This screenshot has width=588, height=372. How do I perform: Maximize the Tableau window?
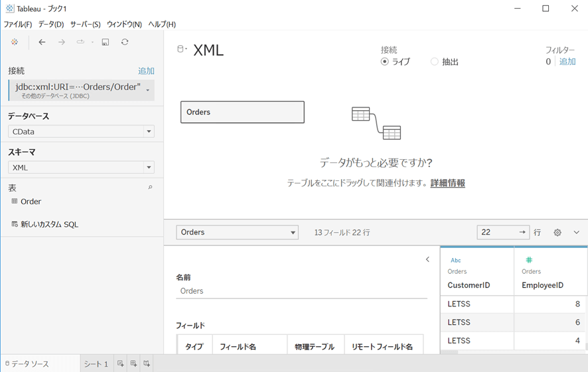(546, 8)
